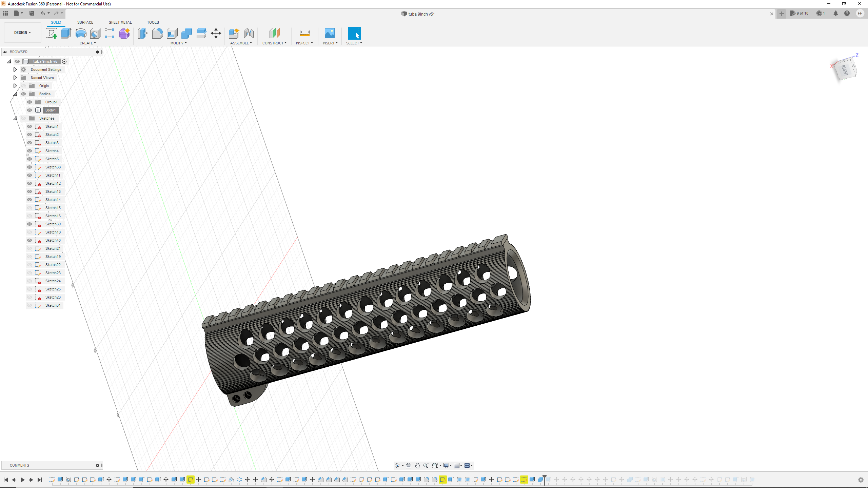Switch to the SHEET METAL tab
Image resolution: width=868 pixels, height=488 pixels.
point(120,22)
